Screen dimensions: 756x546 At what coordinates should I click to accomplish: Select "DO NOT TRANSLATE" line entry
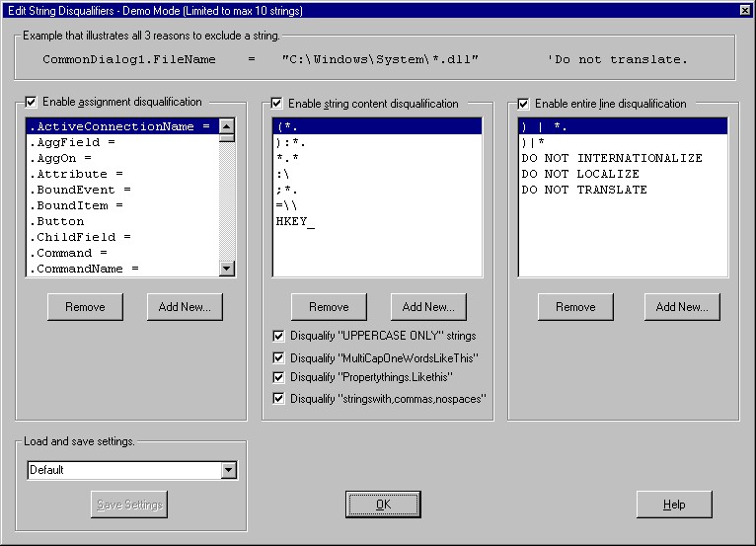click(x=584, y=190)
